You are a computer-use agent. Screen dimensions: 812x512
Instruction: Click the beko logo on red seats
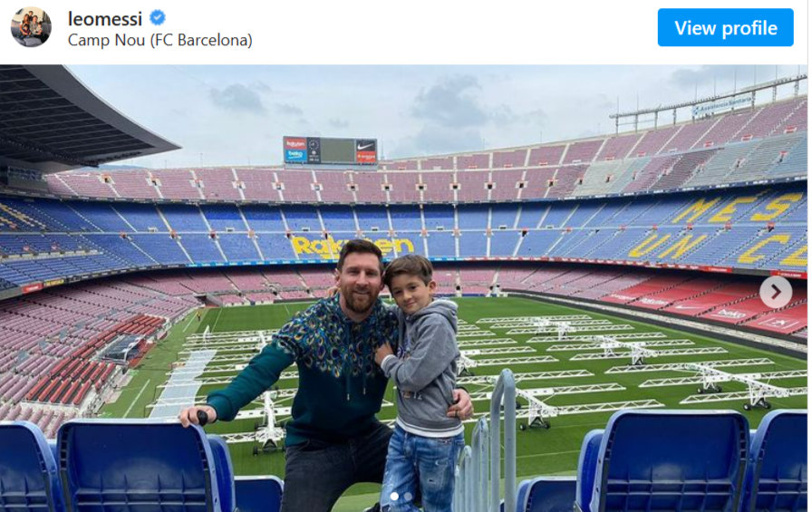pyautogui.click(x=730, y=314)
